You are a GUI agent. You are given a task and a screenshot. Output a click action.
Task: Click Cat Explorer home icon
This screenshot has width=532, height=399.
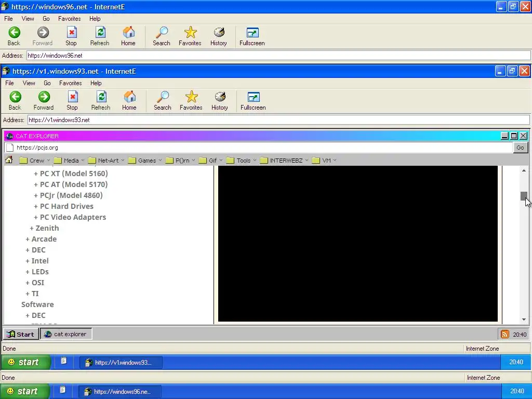(x=9, y=160)
